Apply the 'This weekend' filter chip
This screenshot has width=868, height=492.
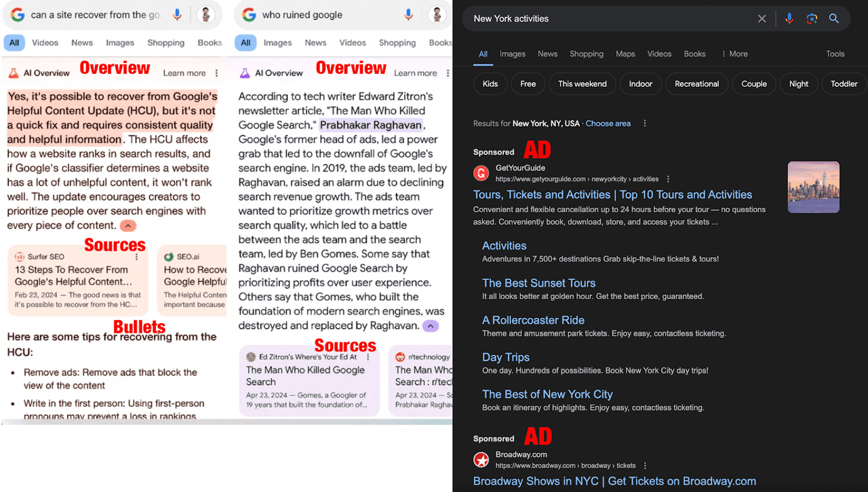point(583,84)
